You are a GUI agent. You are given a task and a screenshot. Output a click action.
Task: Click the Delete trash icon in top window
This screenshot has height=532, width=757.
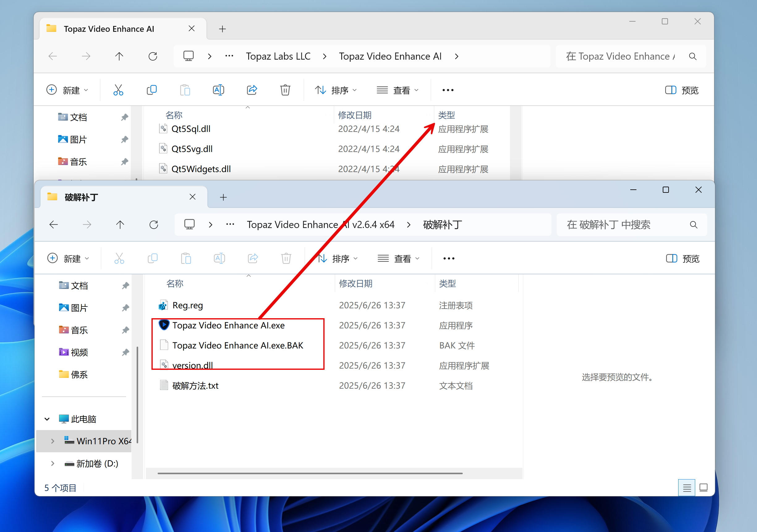tap(285, 90)
